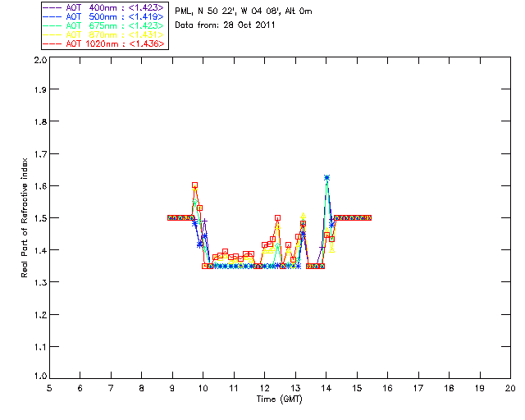Image resolution: width=525 pixels, height=420 pixels.
Task: Click the AOT 870nm legend entry
Action: 103,34
